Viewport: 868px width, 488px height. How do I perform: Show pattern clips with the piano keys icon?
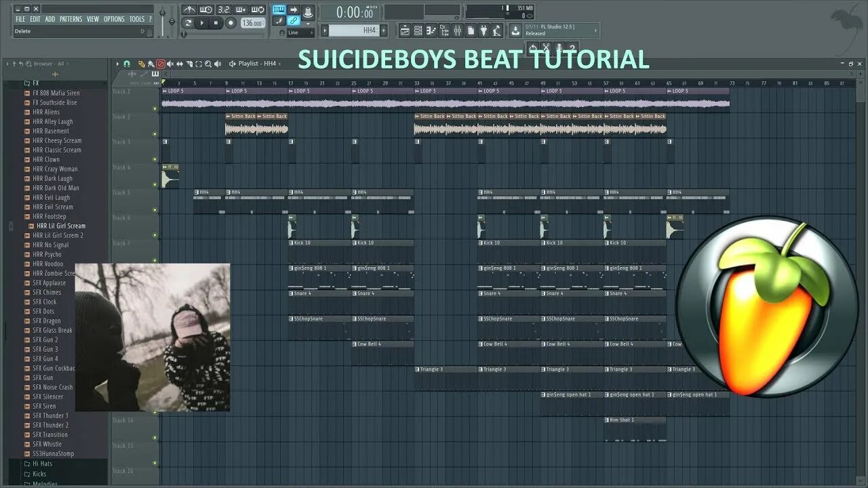coord(155,74)
